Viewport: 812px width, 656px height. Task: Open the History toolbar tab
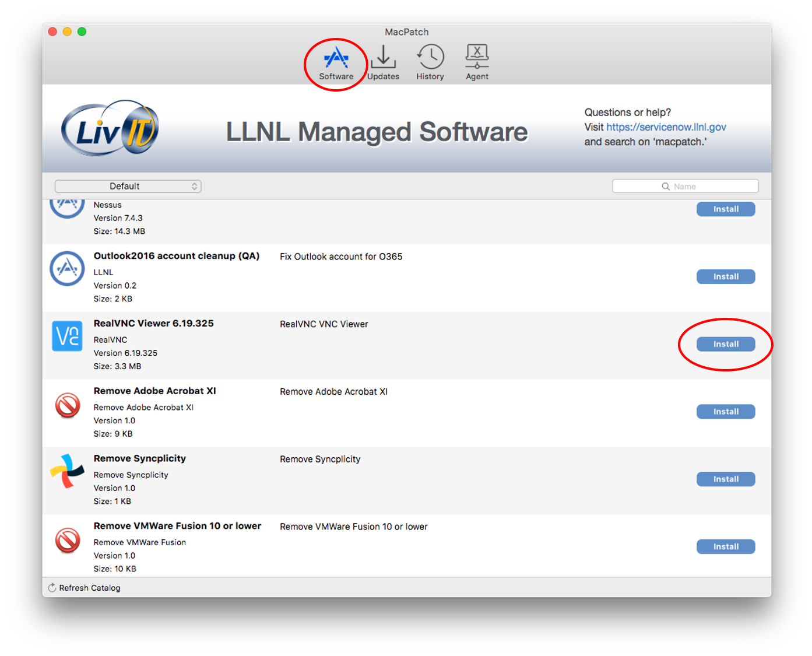[x=430, y=64]
